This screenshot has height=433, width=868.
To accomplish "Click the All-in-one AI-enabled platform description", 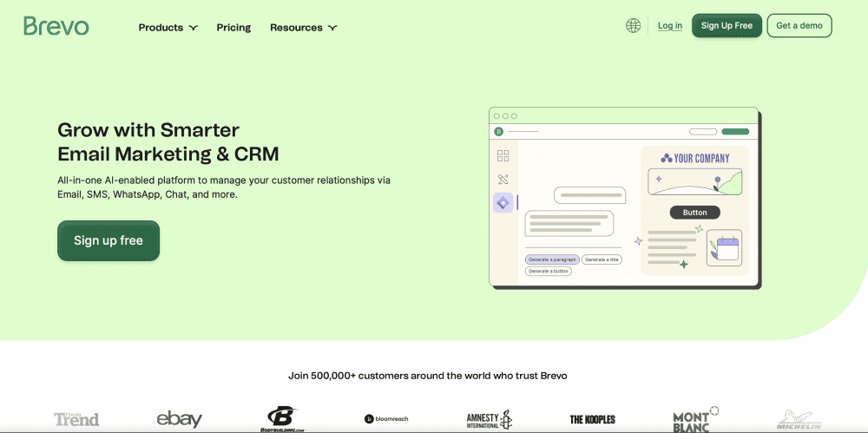I will (x=224, y=187).
